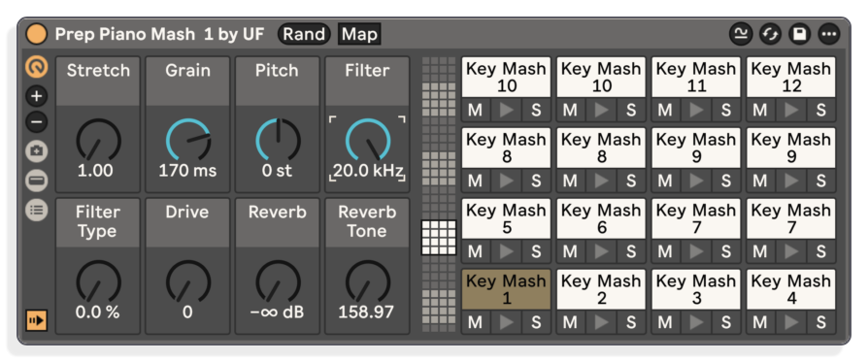The image size is (868, 362).
Task: Select the Key Mash 12 pad
Action: [x=791, y=77]
